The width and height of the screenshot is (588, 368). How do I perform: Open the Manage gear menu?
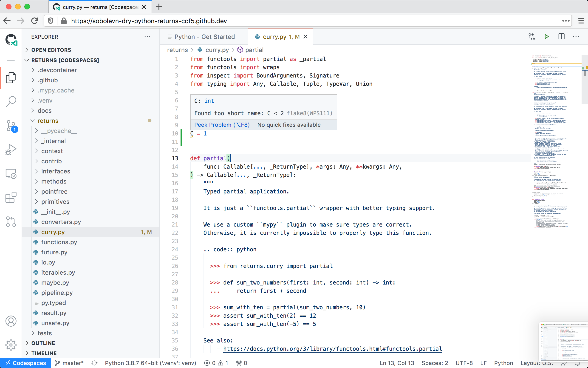coord(11,345)
